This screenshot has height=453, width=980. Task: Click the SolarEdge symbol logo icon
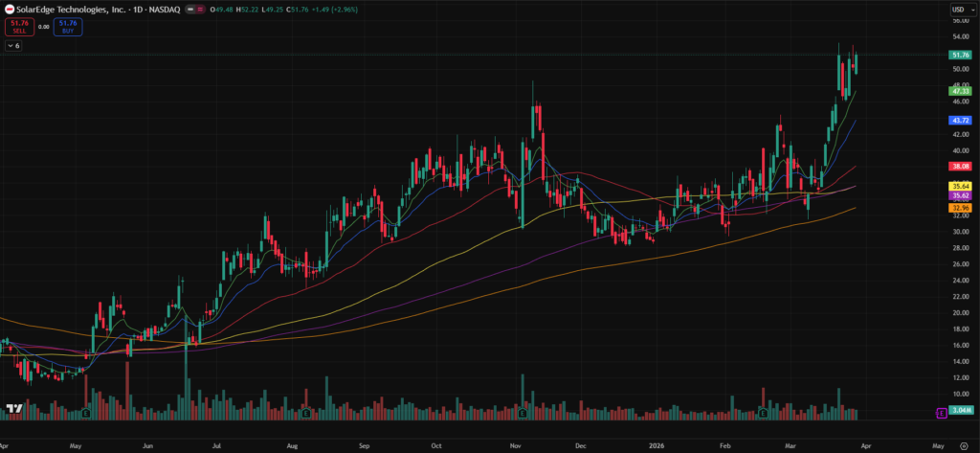coord(10,9)
